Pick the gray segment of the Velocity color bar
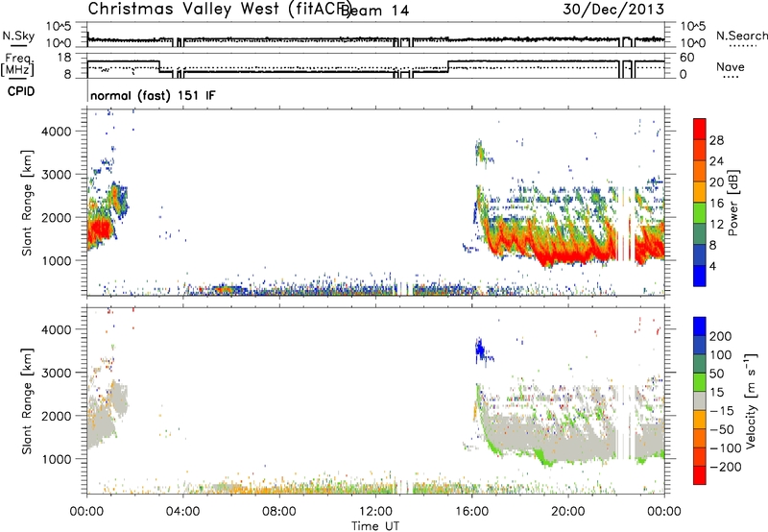This screenshot has height=532, width=768. 700,400
